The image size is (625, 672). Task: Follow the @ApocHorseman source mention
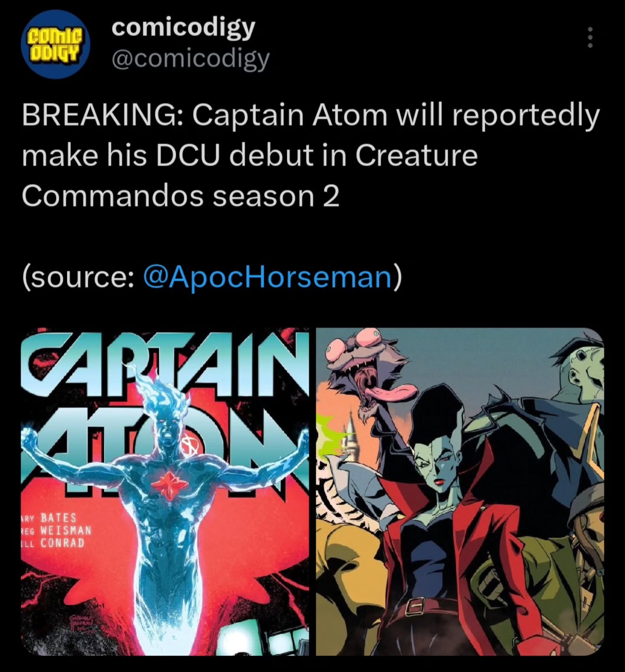tap(267, 277)
